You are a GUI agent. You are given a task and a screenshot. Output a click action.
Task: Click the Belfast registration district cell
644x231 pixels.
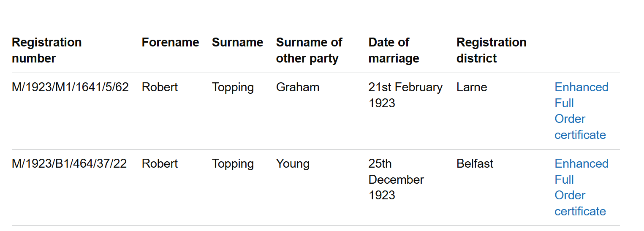[x=475, y=164]
